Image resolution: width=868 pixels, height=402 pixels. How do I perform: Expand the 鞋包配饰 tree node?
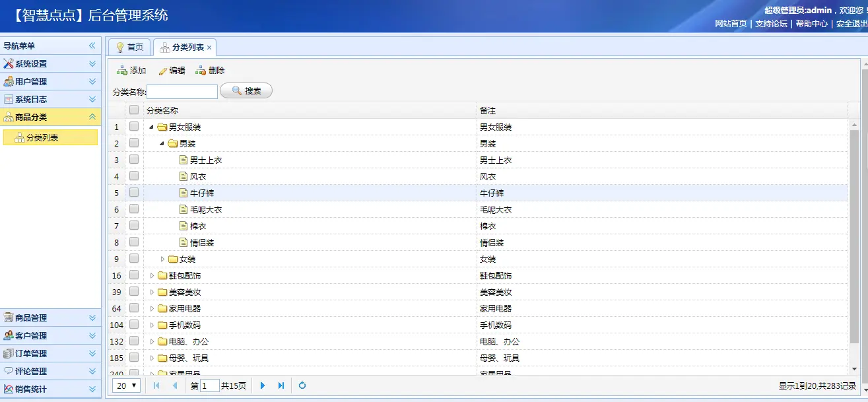coord(152,275)
